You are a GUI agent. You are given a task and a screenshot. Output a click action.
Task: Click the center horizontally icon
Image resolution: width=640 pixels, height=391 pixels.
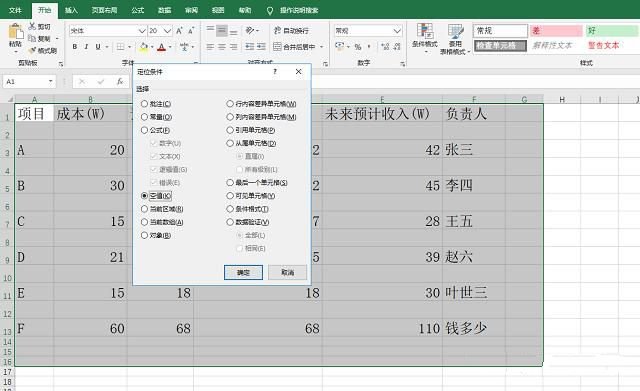[222, 47]
